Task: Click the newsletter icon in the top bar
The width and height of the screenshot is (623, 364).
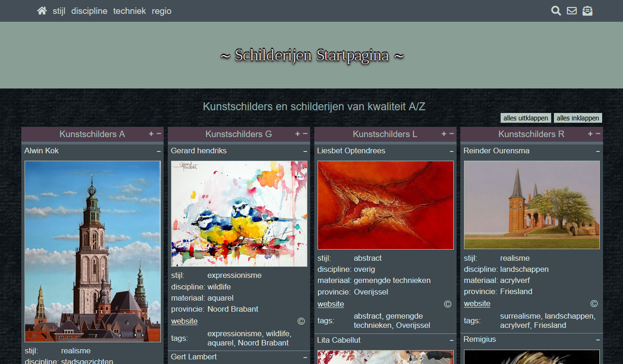Action: (587, 10)
